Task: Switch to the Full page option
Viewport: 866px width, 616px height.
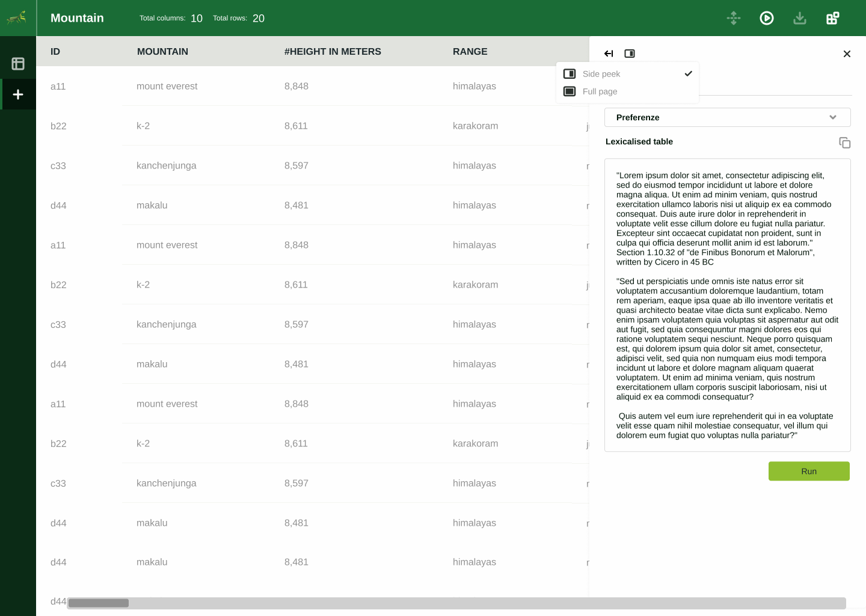Action: tap(628, 91)
